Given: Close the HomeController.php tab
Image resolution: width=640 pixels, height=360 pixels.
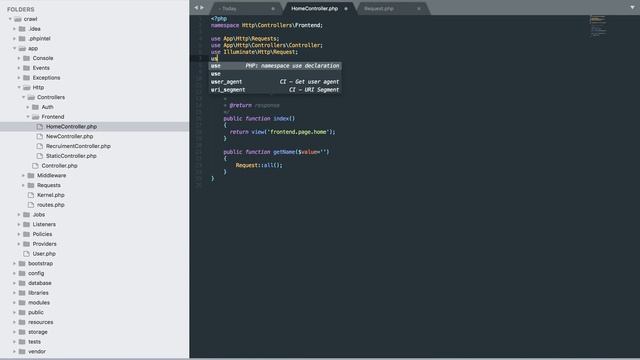Looking at the screenshot, I should tap(346, 9).
